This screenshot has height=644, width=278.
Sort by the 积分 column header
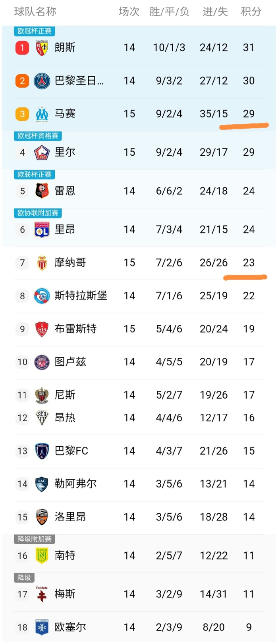[251, 12]
